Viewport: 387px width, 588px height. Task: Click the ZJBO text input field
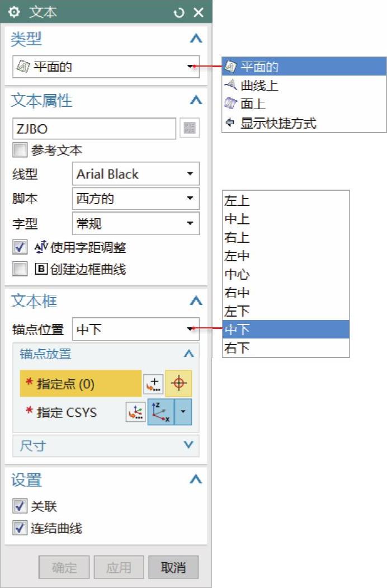coord(94,129)
